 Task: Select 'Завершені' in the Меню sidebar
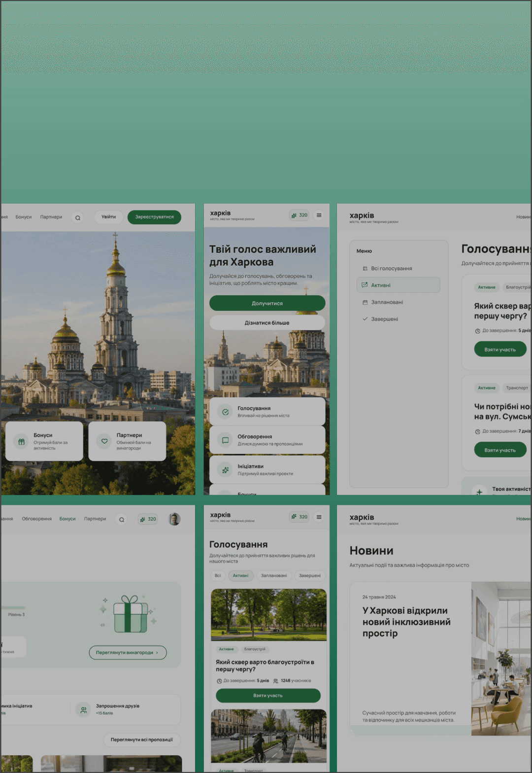click(399, 319)
